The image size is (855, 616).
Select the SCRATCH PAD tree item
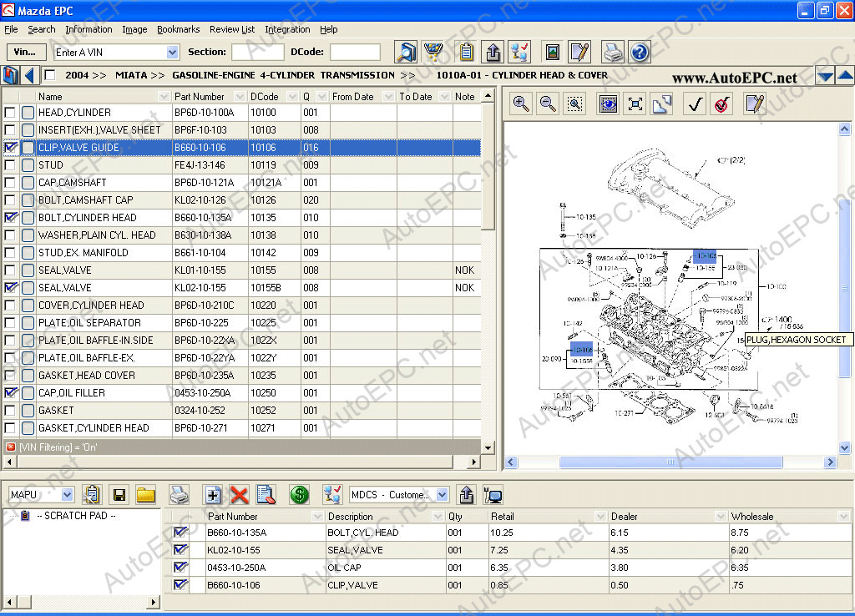[x=76, y=516]
